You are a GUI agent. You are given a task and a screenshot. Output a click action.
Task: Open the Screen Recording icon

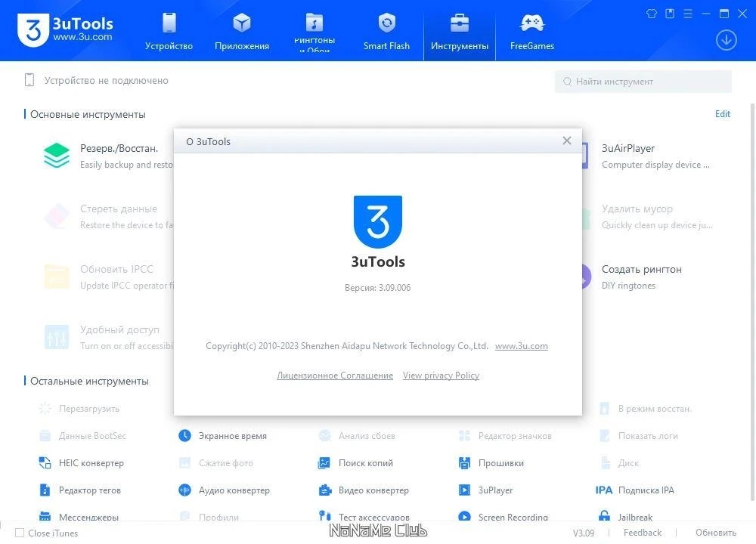pos(464,516)
